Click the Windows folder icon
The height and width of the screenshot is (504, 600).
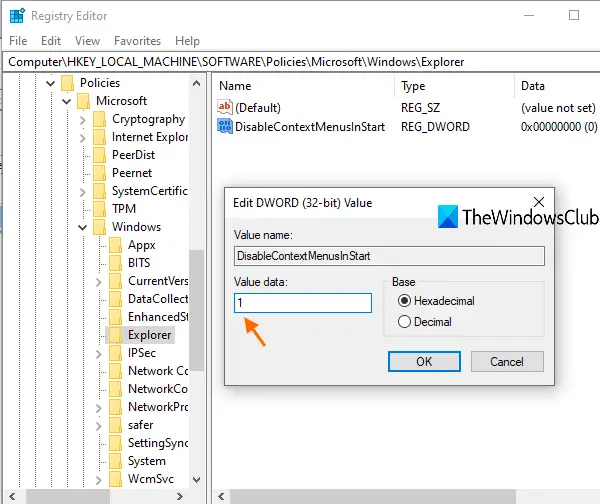(x=100, y=227)
